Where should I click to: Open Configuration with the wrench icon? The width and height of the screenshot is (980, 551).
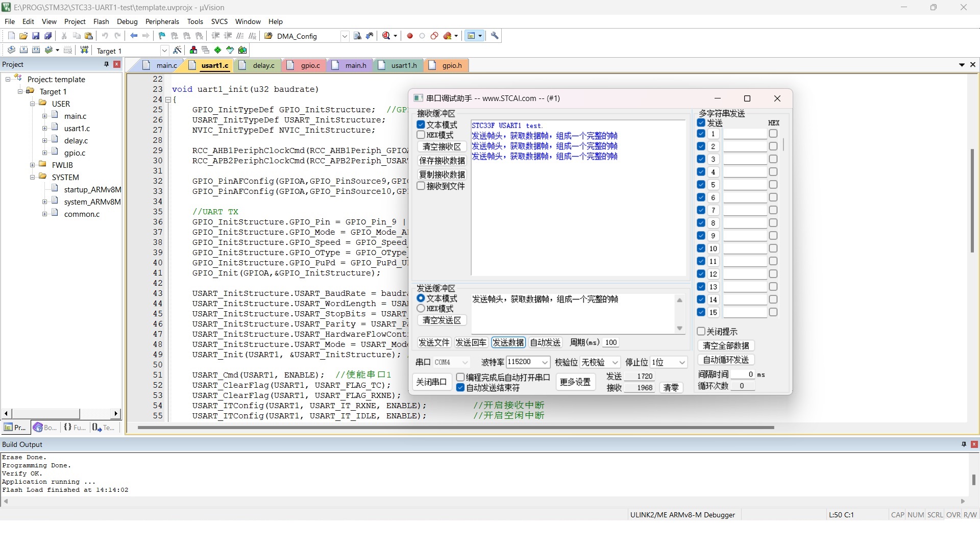[x=495, y=36]
